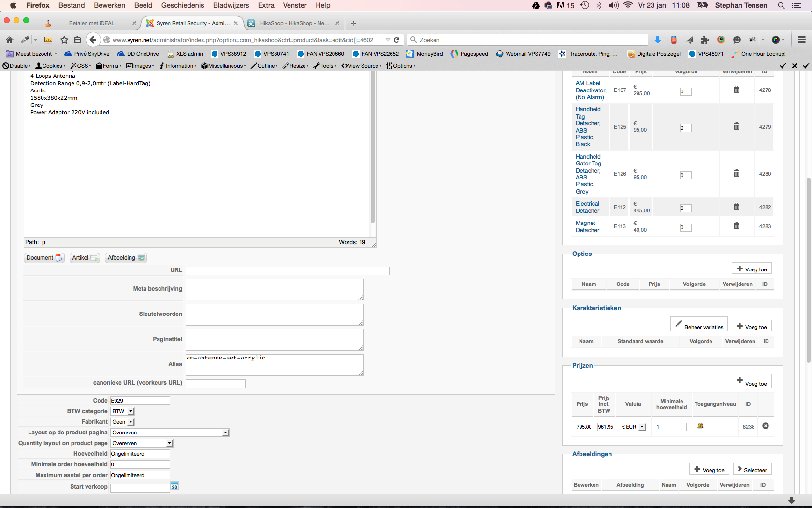812x508 pixels.
Task: Open the downloads arrow in toolbar
Action: tap(658, 40)
